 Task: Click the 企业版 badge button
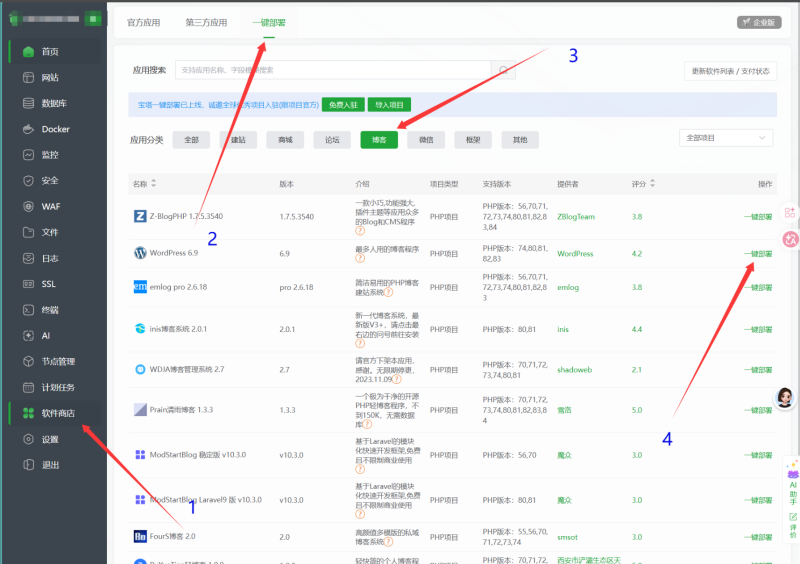[x=759, y=22]
